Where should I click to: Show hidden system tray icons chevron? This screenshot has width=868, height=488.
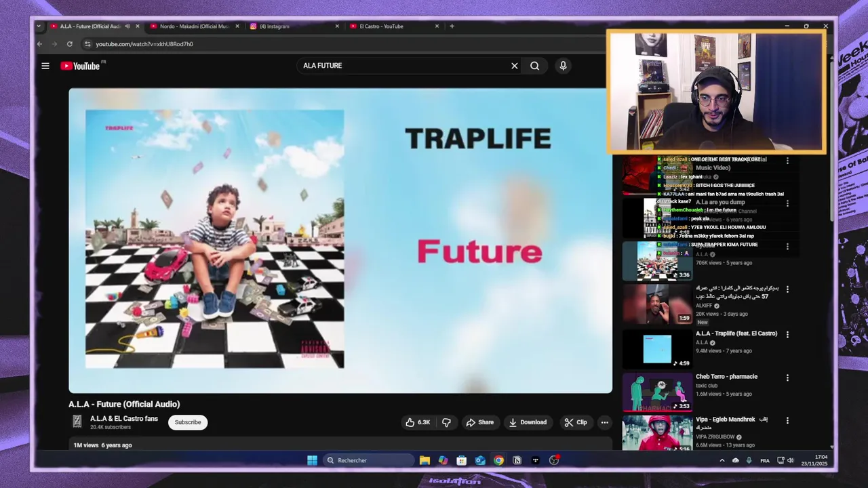(x=722, y=460)
